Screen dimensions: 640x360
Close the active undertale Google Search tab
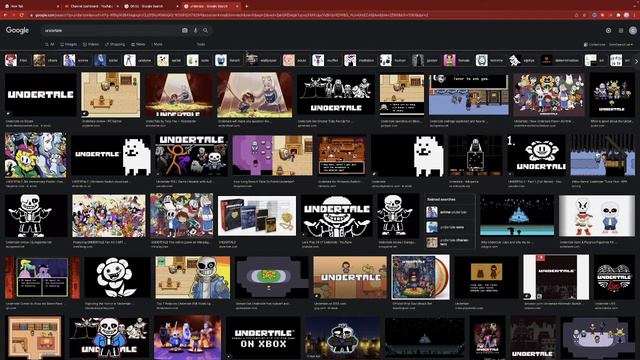coord(237,6)
